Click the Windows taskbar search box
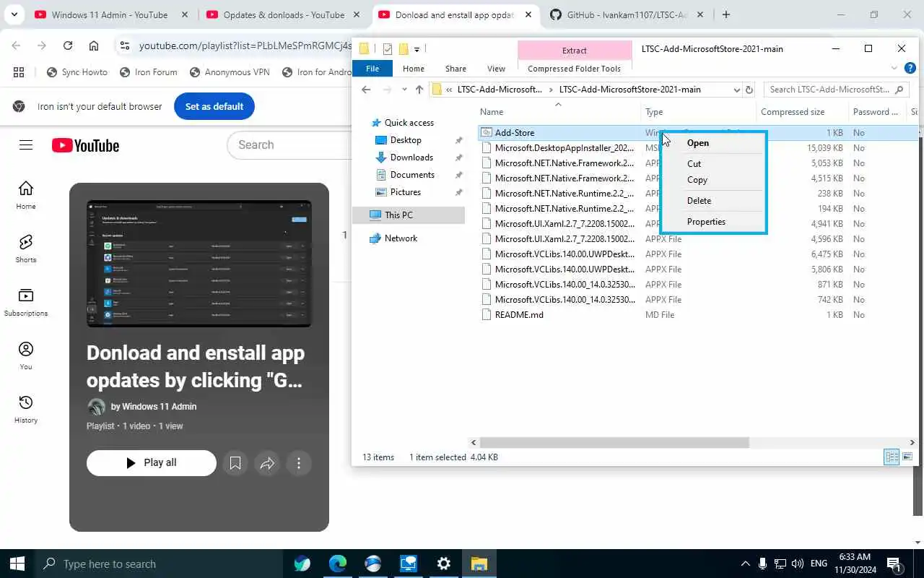The image size is (924, 578). pyautogui.click(x=160, y=564)
